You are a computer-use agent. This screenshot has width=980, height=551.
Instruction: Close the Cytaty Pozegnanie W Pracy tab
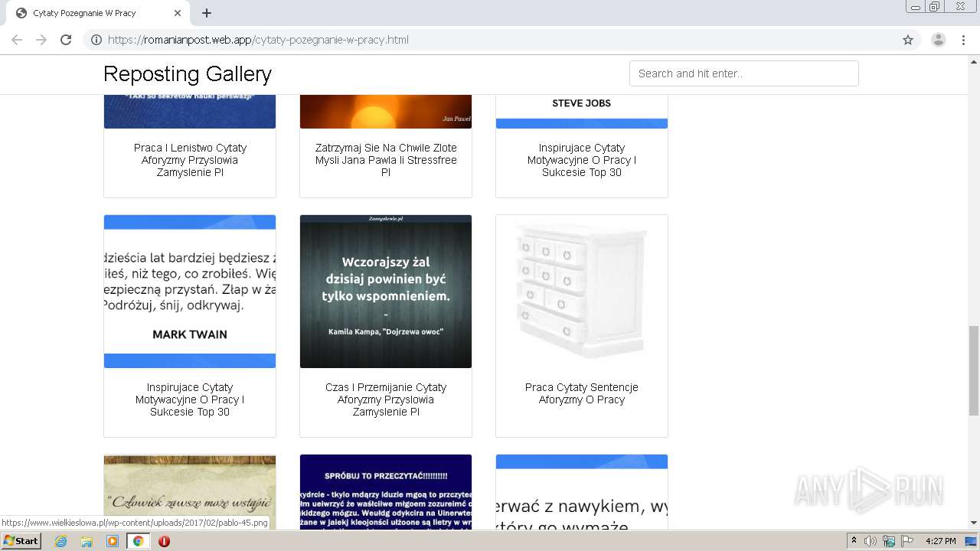click(178, 13)
